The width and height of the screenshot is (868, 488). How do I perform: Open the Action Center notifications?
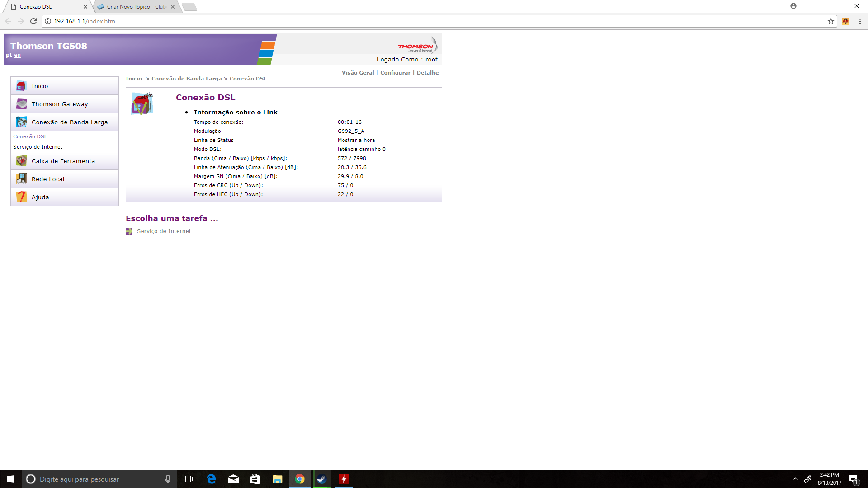tap(854, 479)
